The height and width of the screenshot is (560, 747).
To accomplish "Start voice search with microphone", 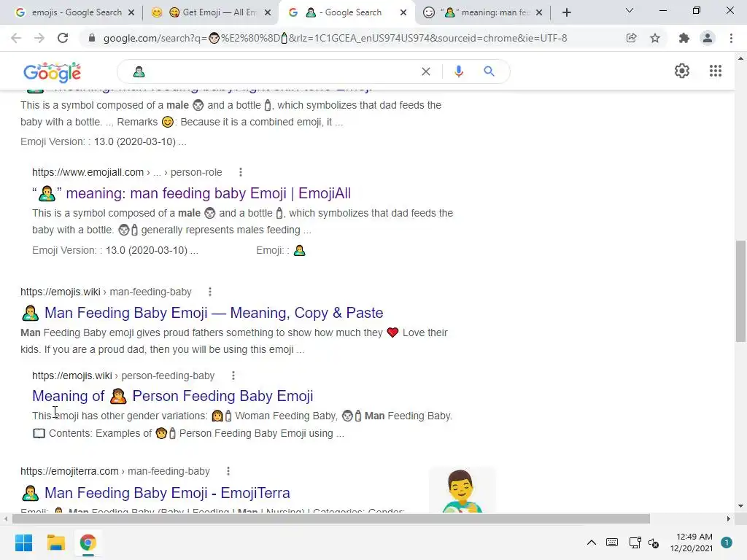I will [459, 71].
